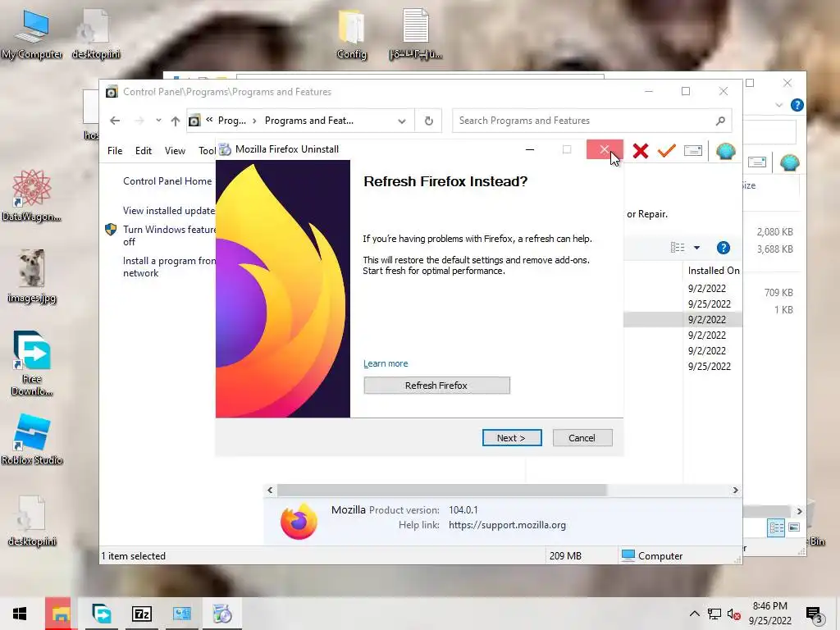Open the notification center
The image size is (840, 630).
click(x=814, y=614)
